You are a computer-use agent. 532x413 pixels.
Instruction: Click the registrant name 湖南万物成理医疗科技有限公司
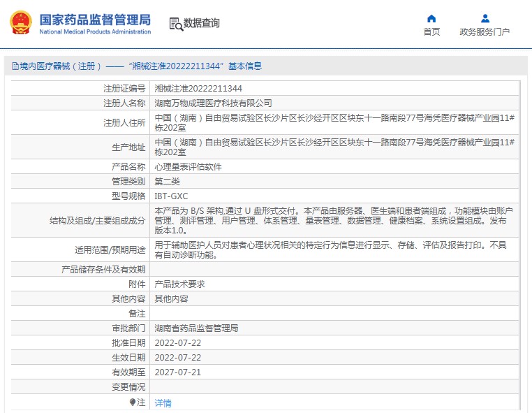coord(213,103)
